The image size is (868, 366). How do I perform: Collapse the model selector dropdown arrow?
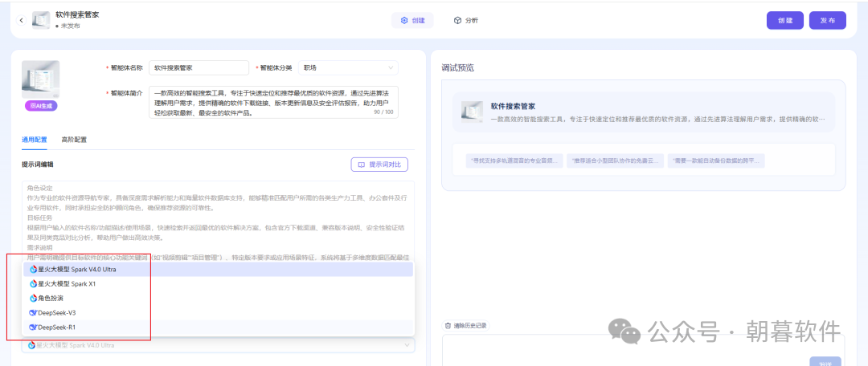tap(407, 345)
